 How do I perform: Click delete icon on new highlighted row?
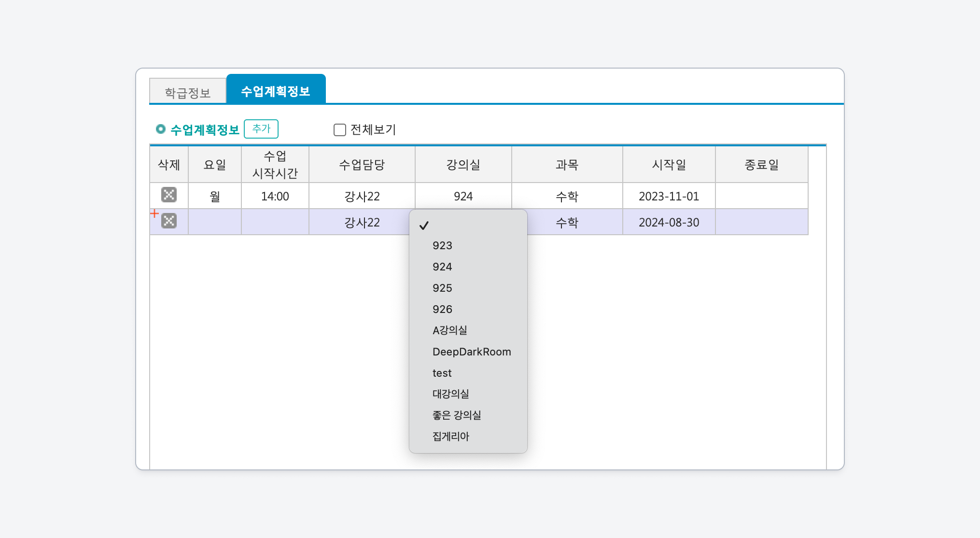click(x=168, y=221)
